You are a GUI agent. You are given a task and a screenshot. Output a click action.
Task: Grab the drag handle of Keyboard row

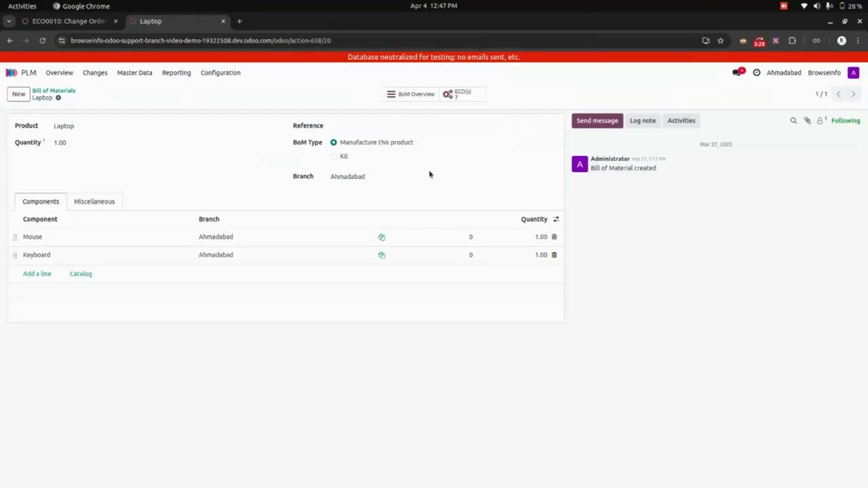tap(15, 256)
